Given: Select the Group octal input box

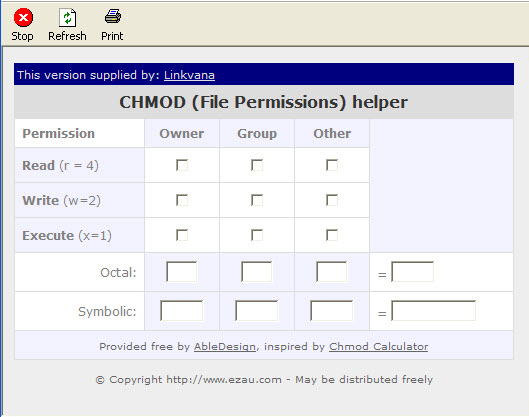Looking at the screenshot, I should click(257, 272).
